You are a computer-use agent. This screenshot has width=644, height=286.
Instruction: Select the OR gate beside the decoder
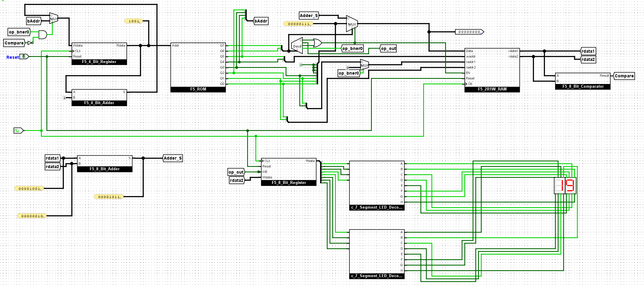click(x=317, y=43)
